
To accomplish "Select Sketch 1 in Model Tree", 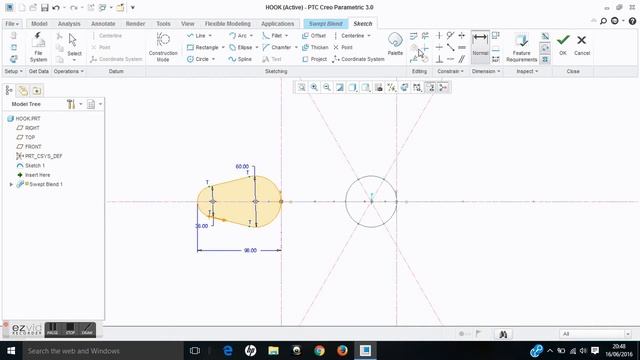I will point(35,166).
